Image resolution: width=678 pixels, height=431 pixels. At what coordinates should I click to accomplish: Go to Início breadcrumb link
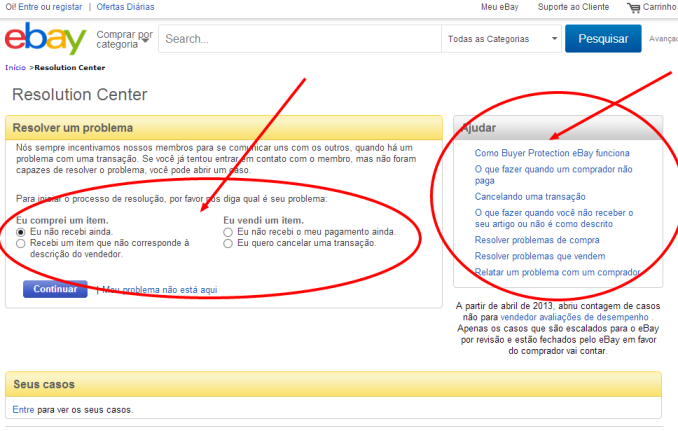coord(16,67)
